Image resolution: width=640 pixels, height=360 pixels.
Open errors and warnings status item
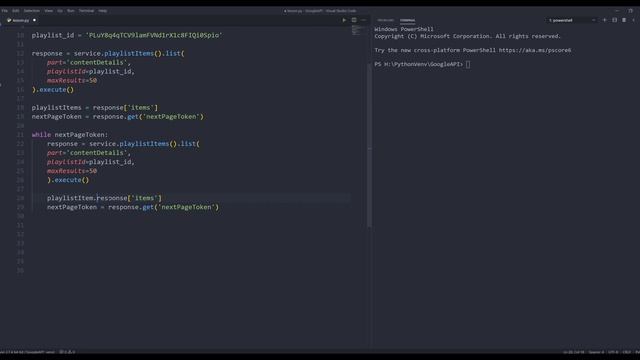67,352
